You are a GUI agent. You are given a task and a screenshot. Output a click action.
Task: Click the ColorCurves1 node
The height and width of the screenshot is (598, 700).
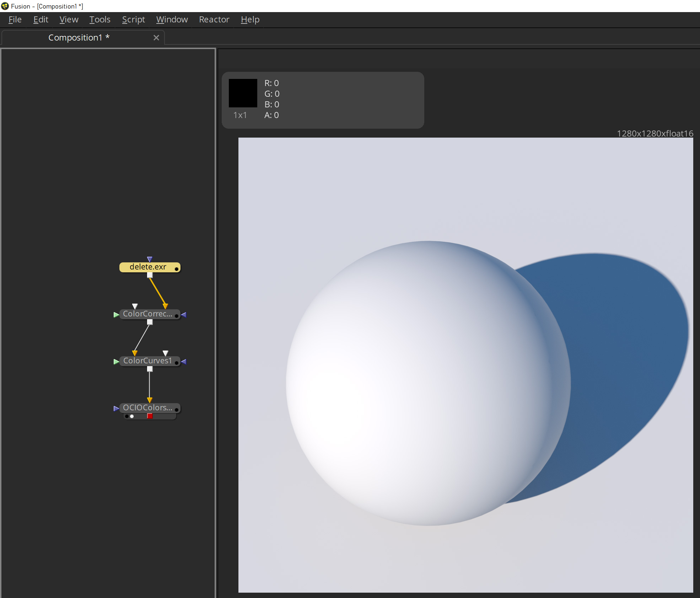coord(147,361)
